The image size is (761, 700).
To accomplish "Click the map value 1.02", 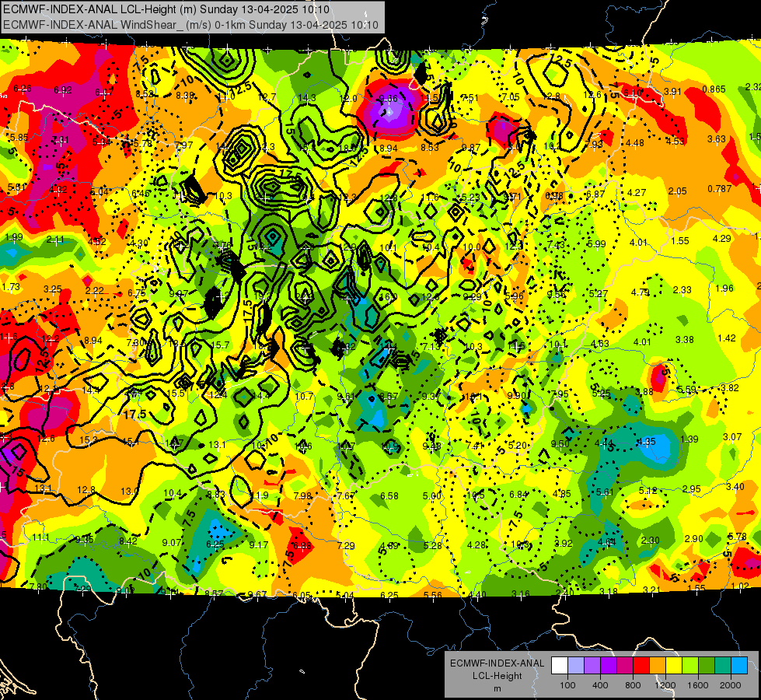I will pos(740,586).
